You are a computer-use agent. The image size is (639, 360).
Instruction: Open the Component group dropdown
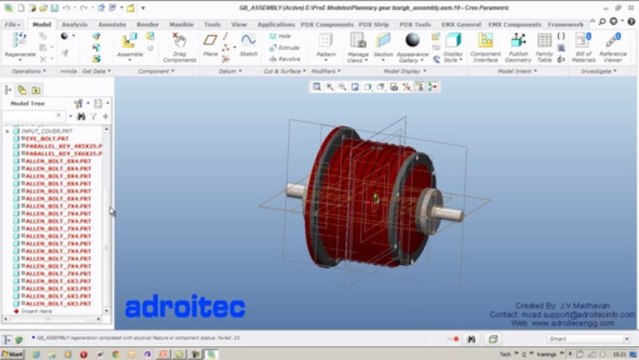point(156,71)
